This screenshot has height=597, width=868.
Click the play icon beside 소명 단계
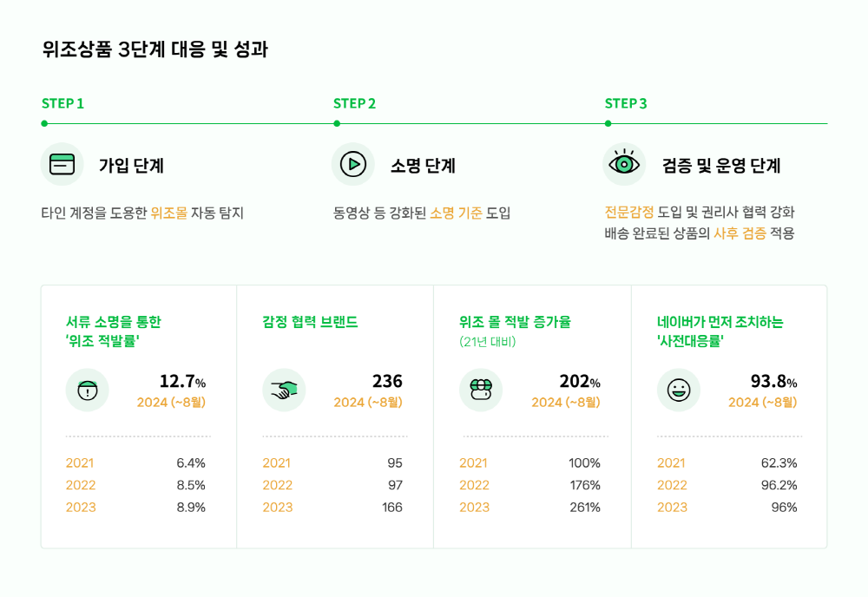pyautogui.click(x=353, y=164)
